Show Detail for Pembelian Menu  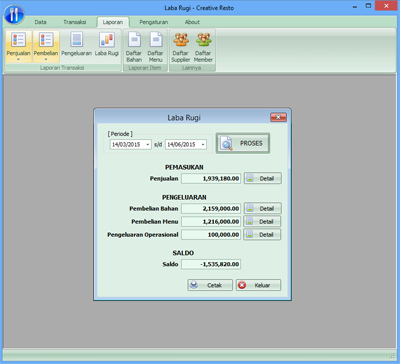coord(262,221)
